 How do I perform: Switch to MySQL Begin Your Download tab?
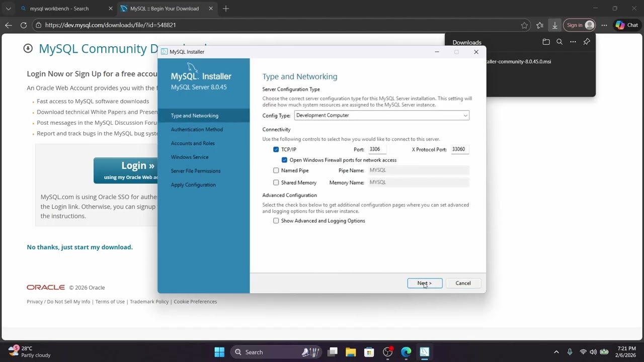click(x=166, y=9)
